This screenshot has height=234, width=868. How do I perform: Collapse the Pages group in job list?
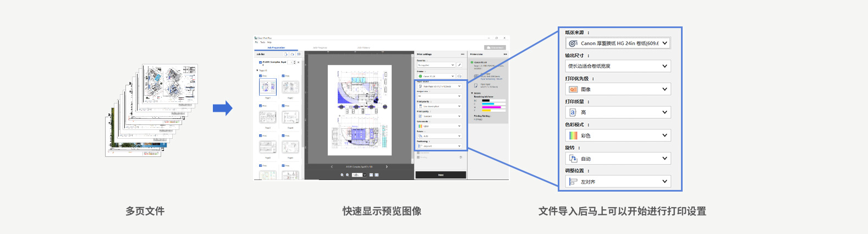point(257,70)
